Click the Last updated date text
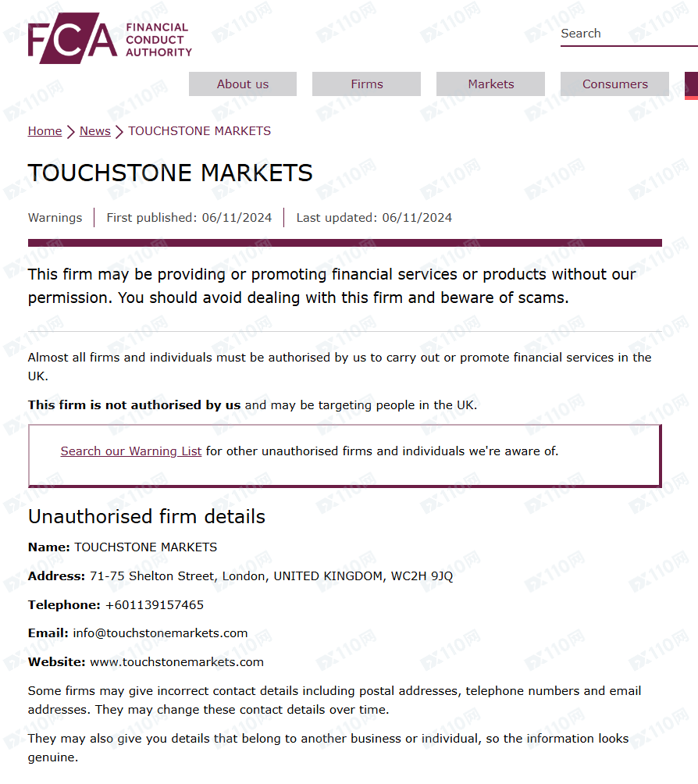 (374, 218)
